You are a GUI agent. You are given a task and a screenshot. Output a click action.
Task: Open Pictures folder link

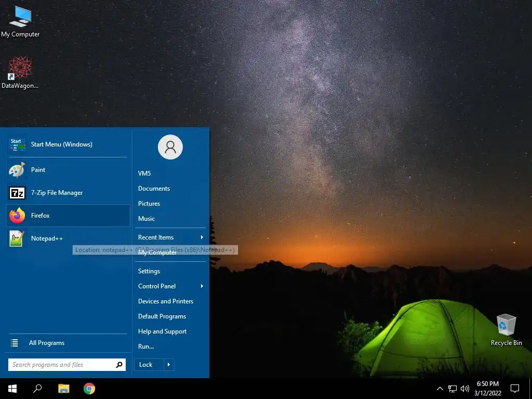pyautogui.click(x=149, y=204)
